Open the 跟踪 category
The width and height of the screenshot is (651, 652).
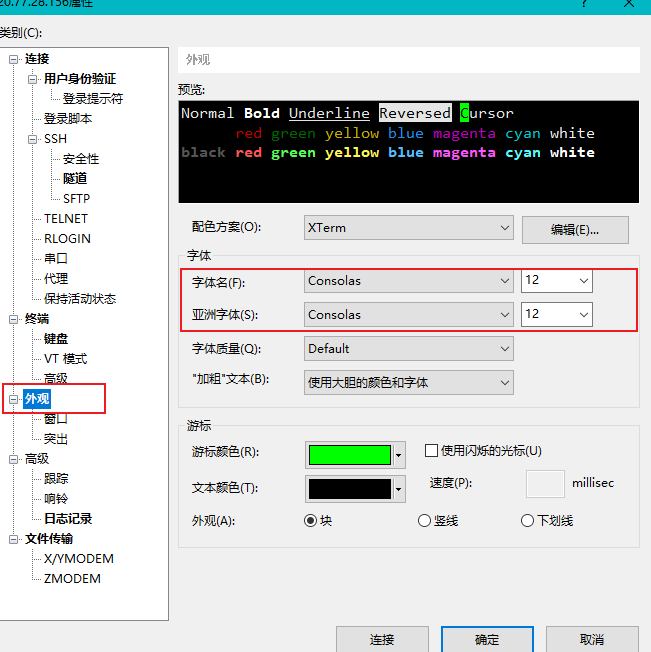(56, 479)
